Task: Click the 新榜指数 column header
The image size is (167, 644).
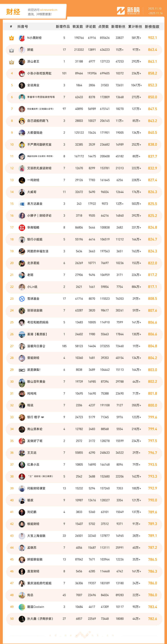Action: pos(152,27)
